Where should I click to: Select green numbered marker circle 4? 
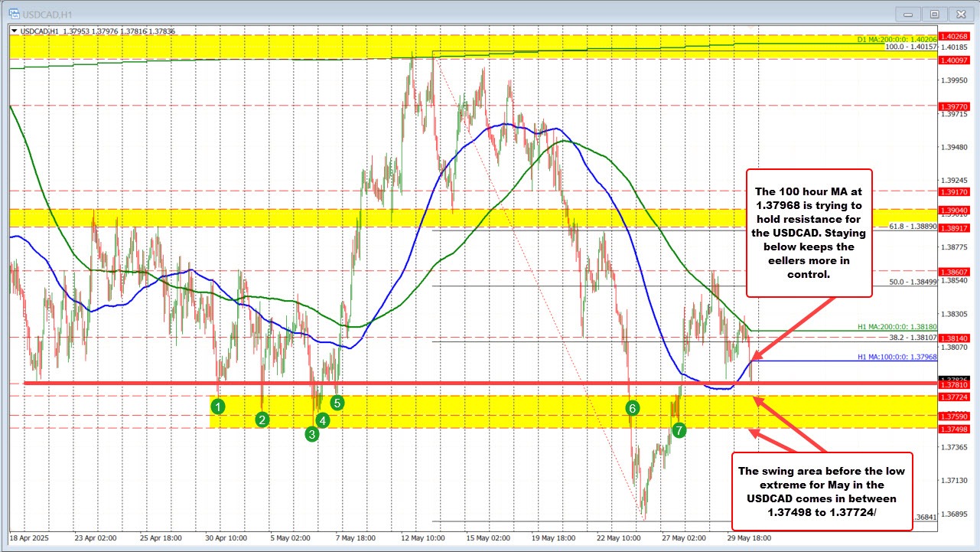(x=322, y=420)
